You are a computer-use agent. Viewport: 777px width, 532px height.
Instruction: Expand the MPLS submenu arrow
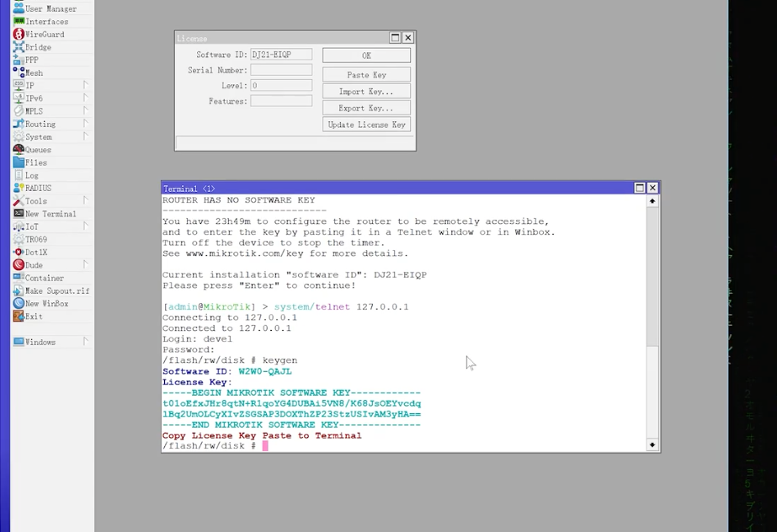(86, 111)
